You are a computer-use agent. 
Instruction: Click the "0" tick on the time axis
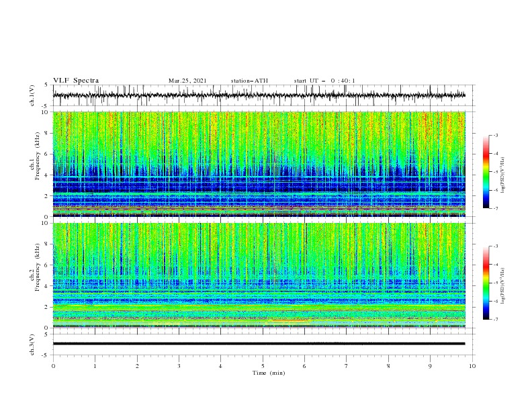pos(53,366)
